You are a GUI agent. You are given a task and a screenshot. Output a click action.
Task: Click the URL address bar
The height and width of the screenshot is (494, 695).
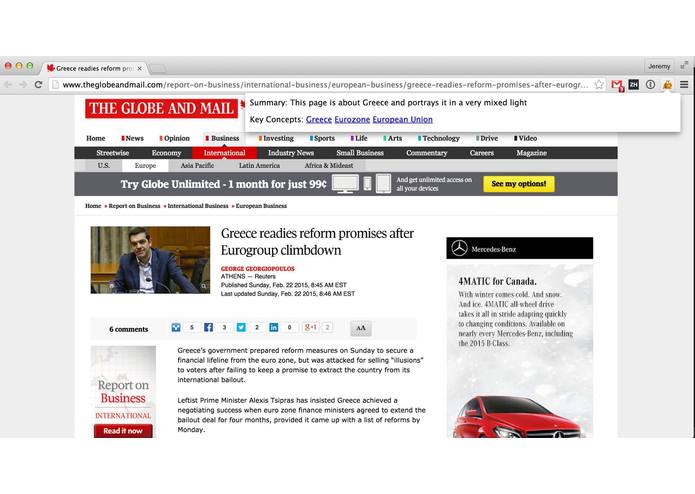[x=326, y=84]
